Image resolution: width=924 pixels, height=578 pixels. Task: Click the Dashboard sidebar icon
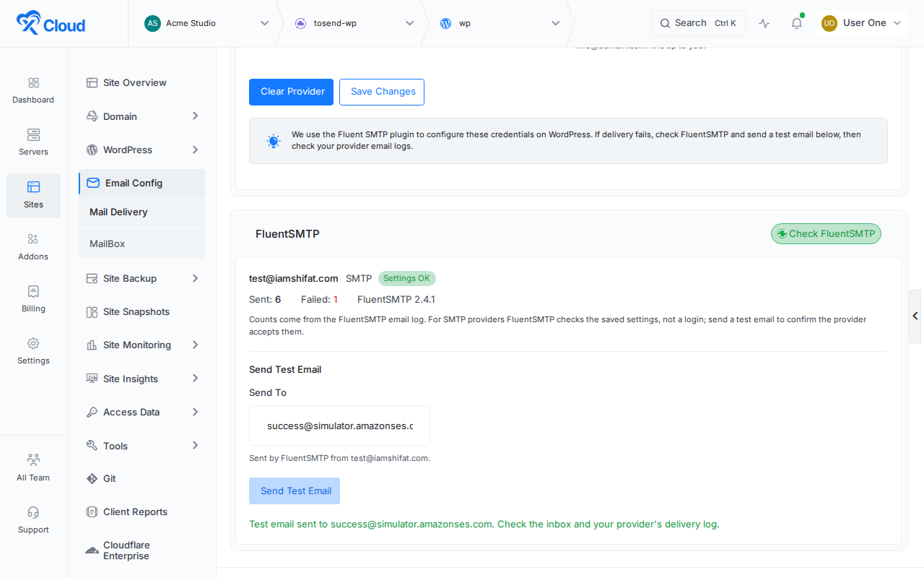(33, 83)
